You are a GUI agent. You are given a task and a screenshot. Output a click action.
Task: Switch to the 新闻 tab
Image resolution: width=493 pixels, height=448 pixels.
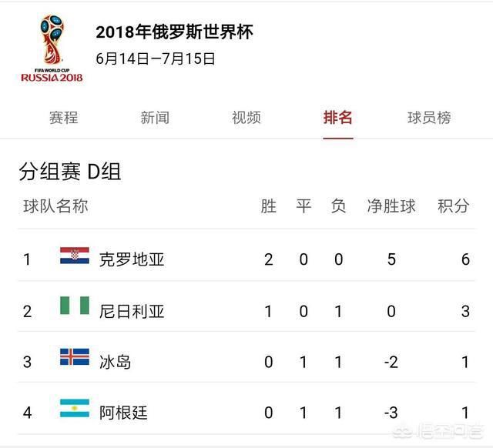click(x=155, y=118)
